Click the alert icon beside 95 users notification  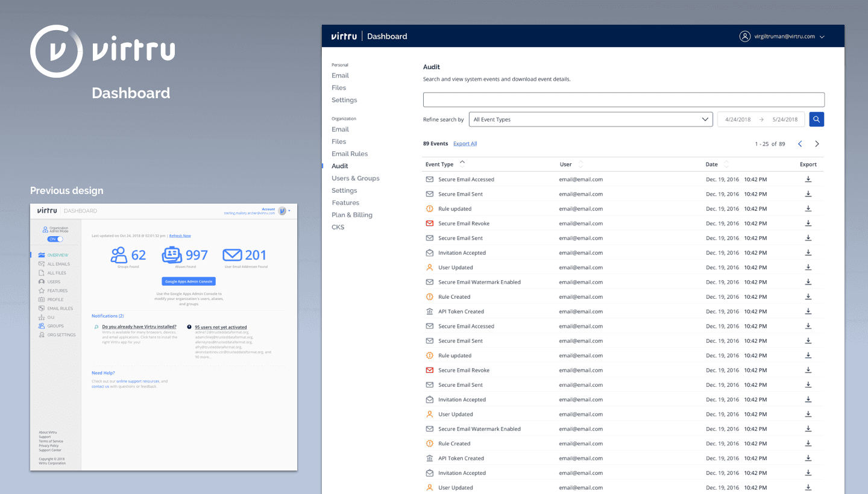189,327
